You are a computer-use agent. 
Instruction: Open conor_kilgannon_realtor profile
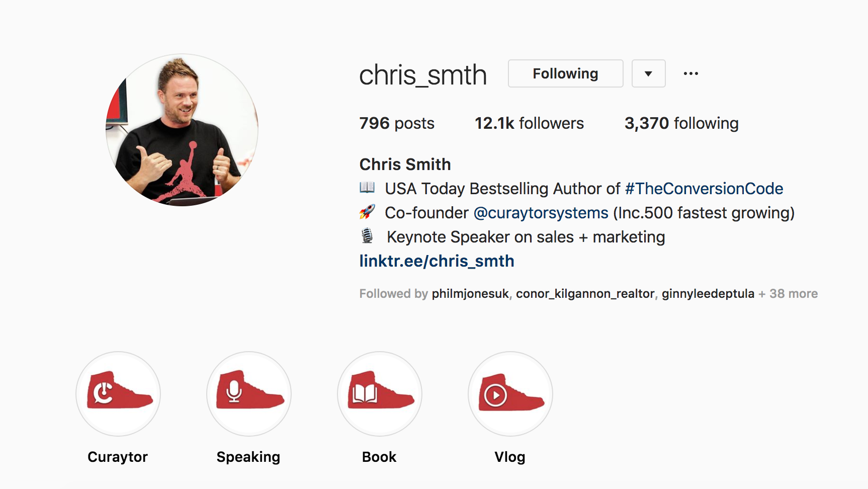[x=585, y=294]
